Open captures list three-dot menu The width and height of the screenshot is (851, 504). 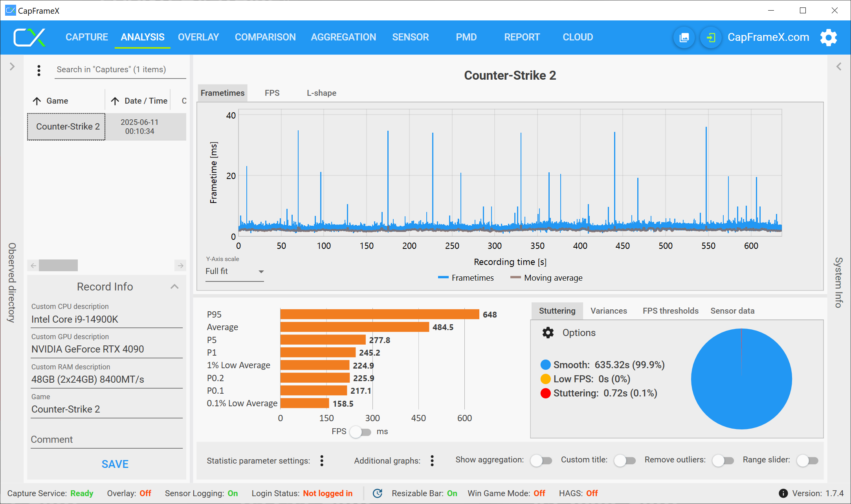(x=39, y=70)
